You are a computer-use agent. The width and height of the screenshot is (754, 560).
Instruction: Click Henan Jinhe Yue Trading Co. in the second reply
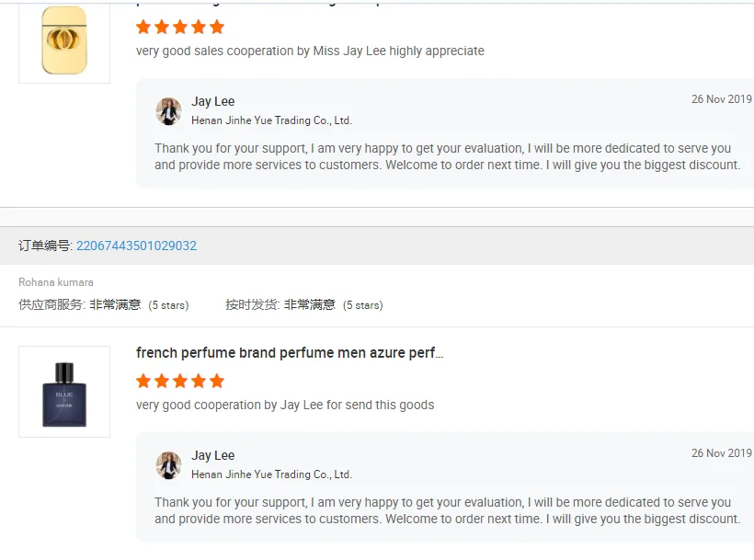click(x=271, y=474)
